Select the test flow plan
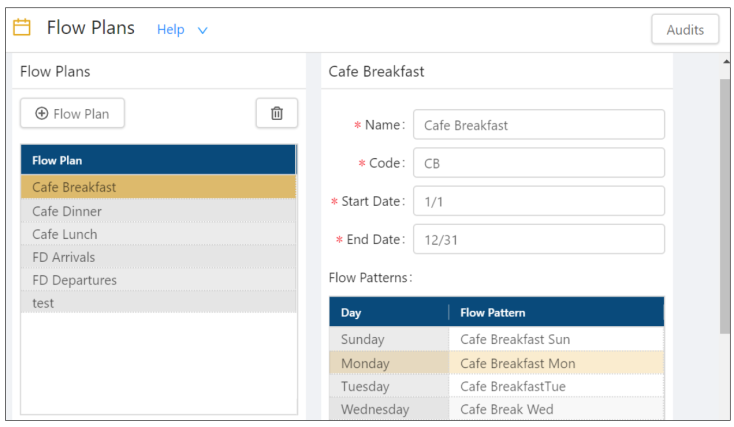734x427 pixels. [x=158, y=303]
